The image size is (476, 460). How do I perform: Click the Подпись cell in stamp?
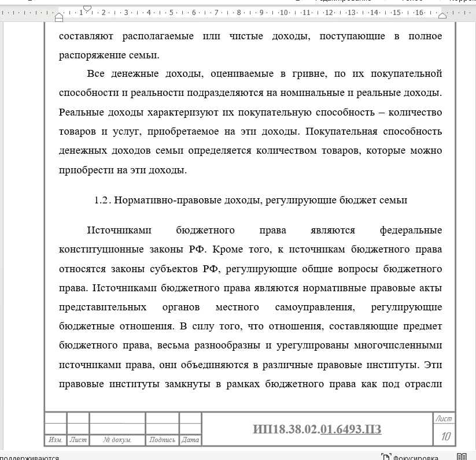tap(162, 440)
